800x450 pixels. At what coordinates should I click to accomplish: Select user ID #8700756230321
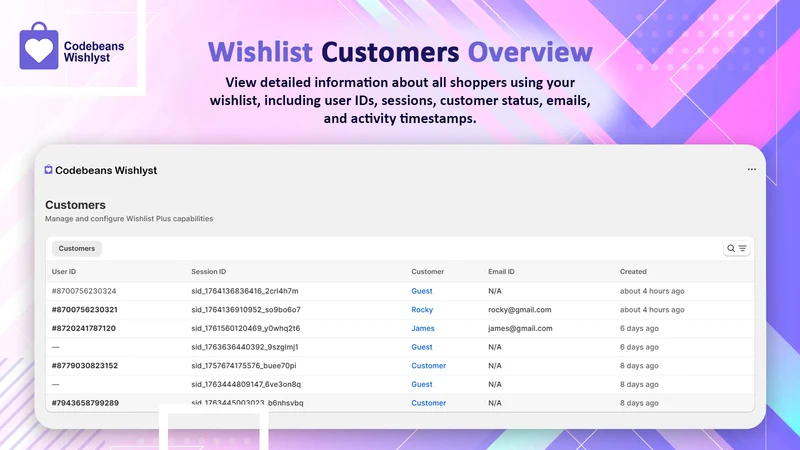pyautogui.click(x=85, y=310)
